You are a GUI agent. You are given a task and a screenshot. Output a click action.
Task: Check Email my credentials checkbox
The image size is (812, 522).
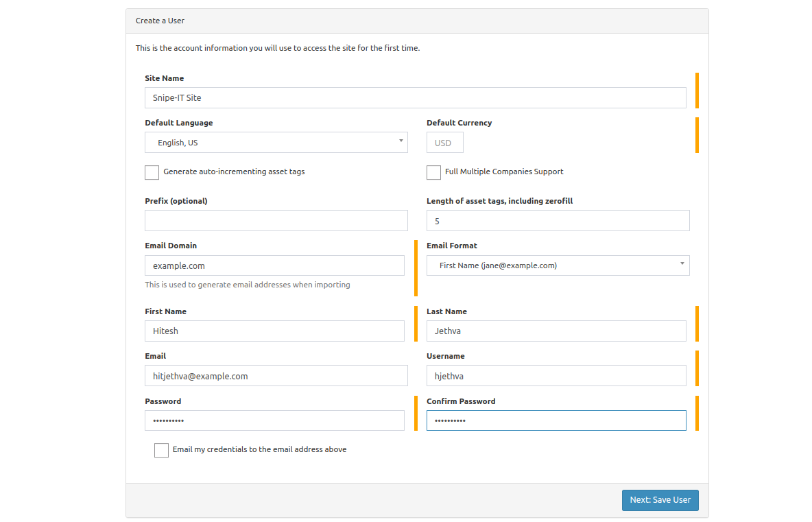click(161, 450)
